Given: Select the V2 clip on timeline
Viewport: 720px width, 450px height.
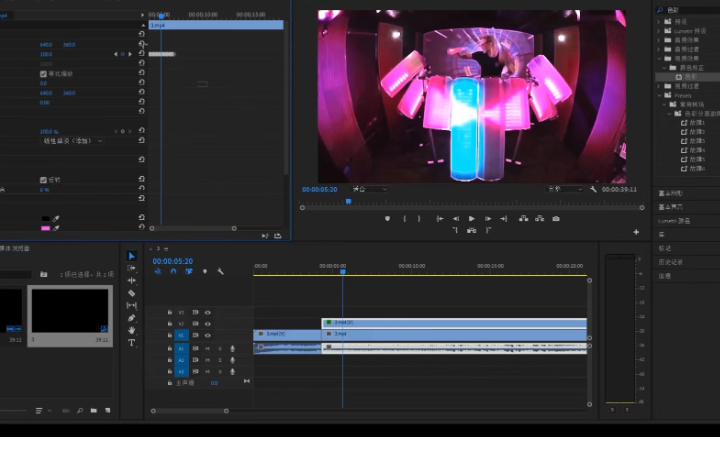Looking at the screenshot, I should pyautogui.click(x=454, y=323).
